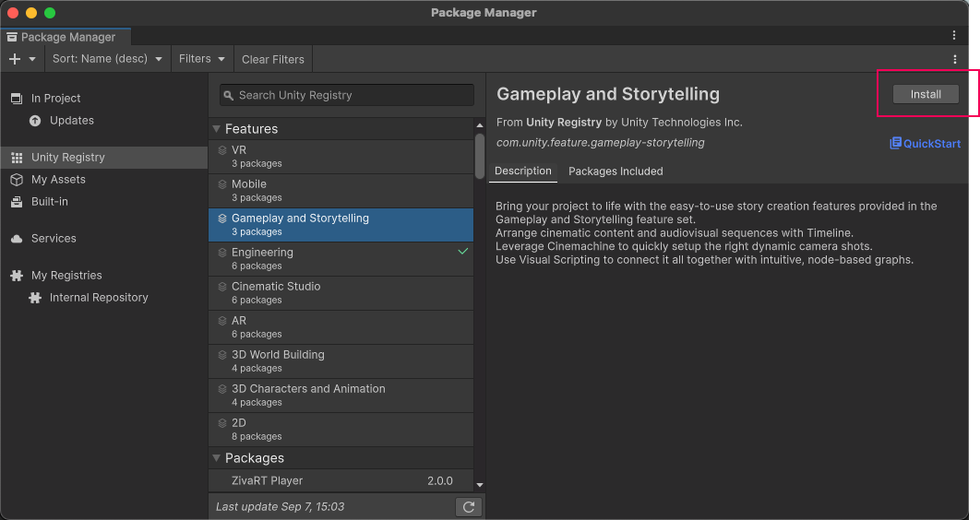The height and width of the screenshot is (520, 980).
Task: Open the Filters dropdown
Action: (201, 59)
